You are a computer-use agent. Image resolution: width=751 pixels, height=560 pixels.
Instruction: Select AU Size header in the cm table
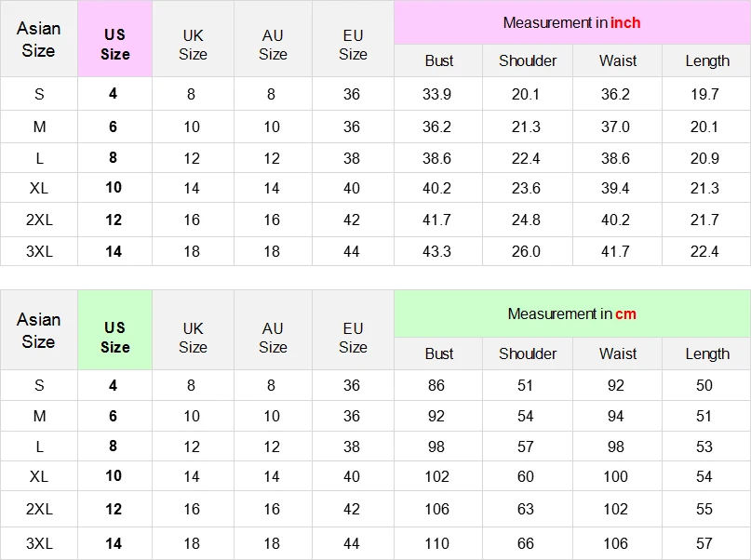click(273, 337)
